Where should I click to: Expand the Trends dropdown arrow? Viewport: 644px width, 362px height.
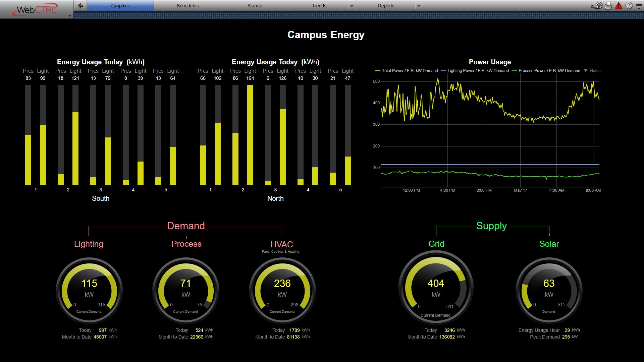coord(351,5)
